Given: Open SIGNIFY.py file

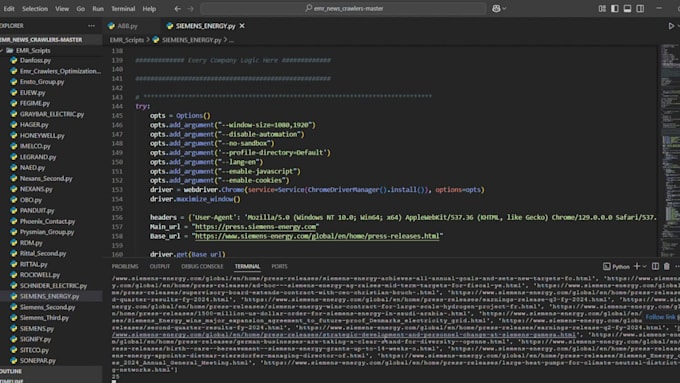Looking at the screenshot, I should click(x=35, y=339).
